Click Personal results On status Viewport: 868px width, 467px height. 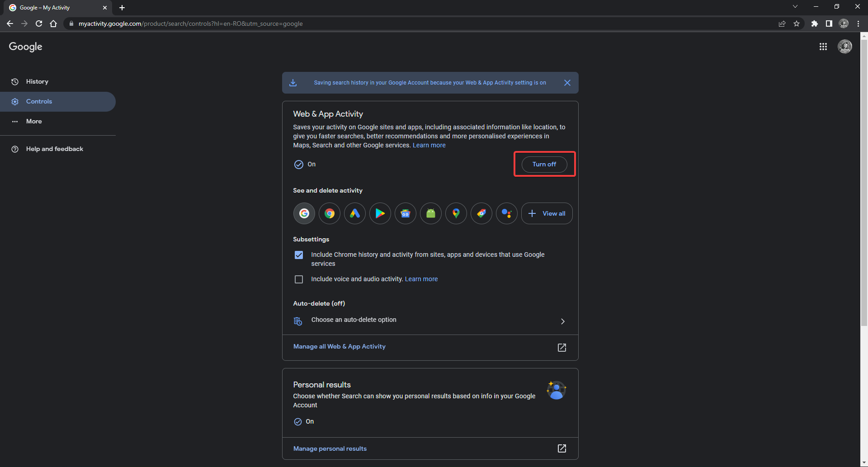(304, 421)
